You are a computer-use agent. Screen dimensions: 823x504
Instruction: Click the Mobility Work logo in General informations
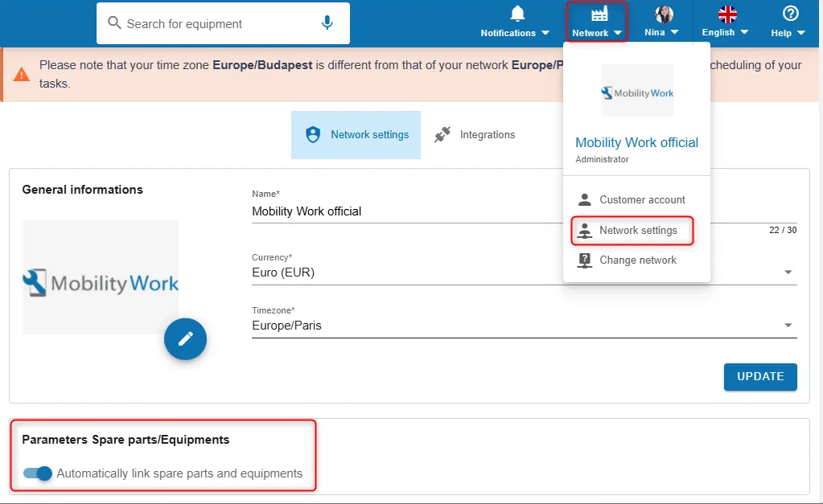[101, 277]
